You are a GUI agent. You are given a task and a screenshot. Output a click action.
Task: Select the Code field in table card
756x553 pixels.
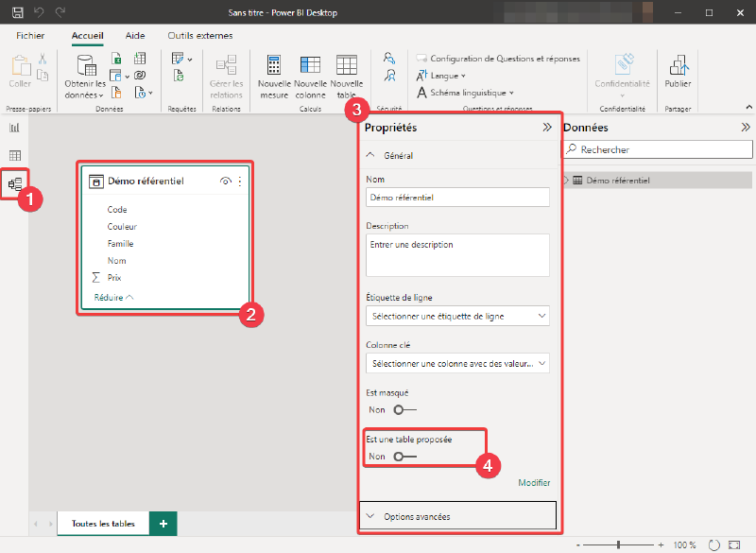pyautogui.click(x=117, y=210)
